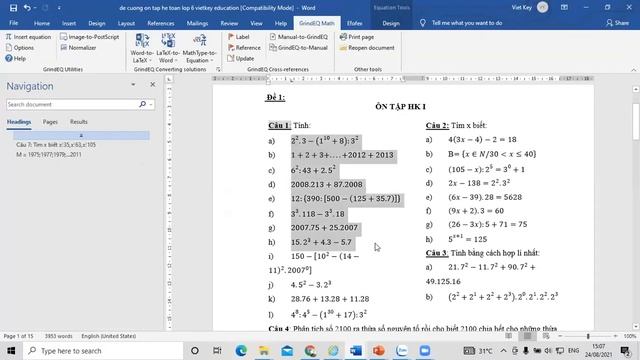Click the jump-to-beginning bar in headings list
The height and width of the screenshot is (360, 640).
click(81, 136)
